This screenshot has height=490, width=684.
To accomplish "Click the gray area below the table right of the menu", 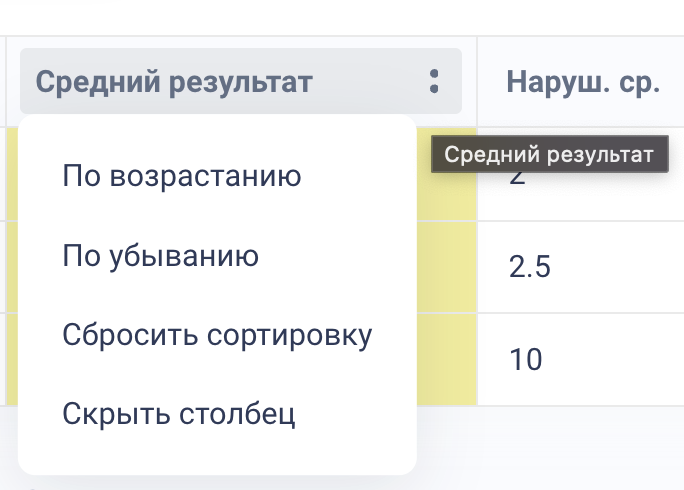I will [550, 447].
